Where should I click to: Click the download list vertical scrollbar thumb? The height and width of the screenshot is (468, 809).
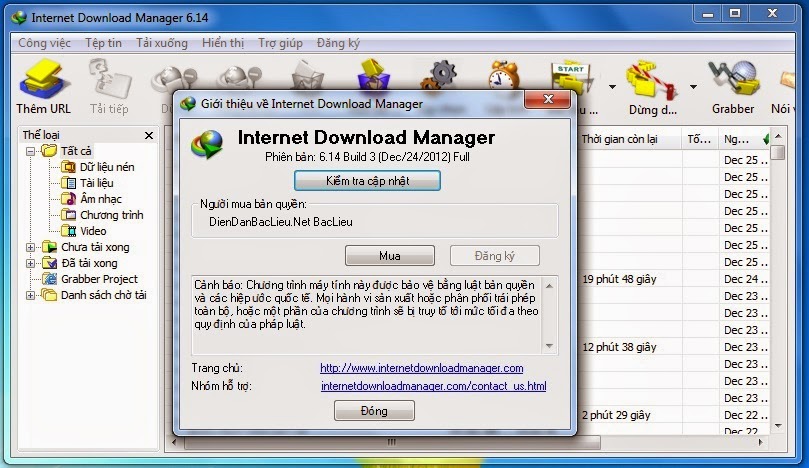(x=778, y=153)
